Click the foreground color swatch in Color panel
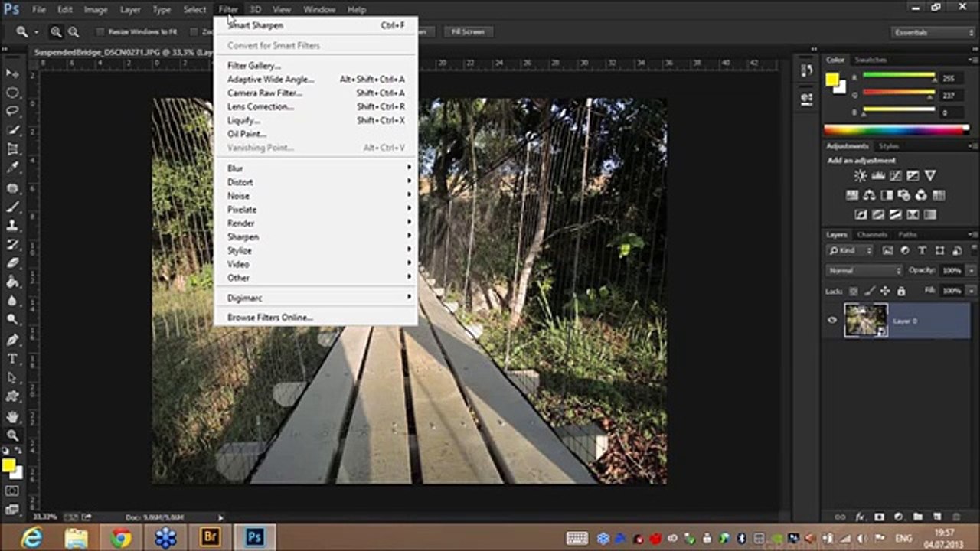980x551 pixels. 832,80
